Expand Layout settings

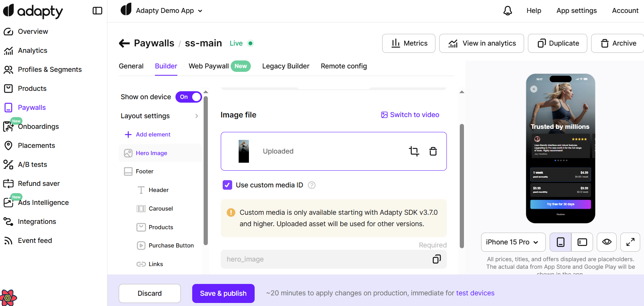pos(160,116)
